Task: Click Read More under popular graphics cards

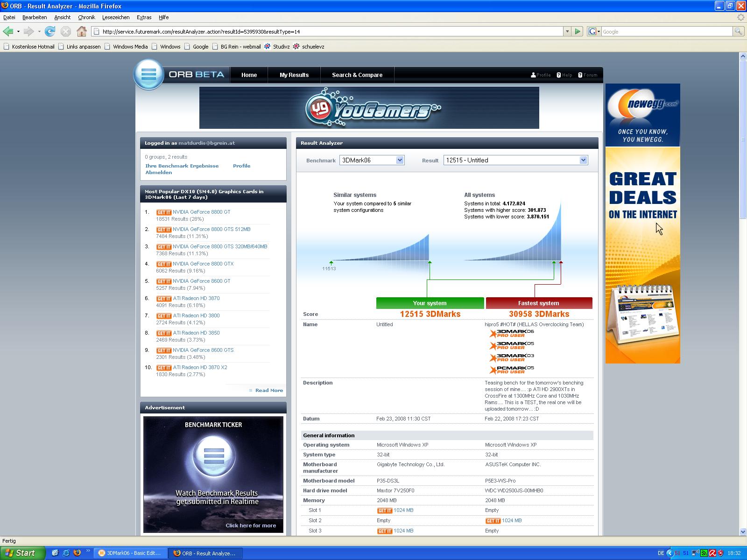Action: tap(269, 390)
